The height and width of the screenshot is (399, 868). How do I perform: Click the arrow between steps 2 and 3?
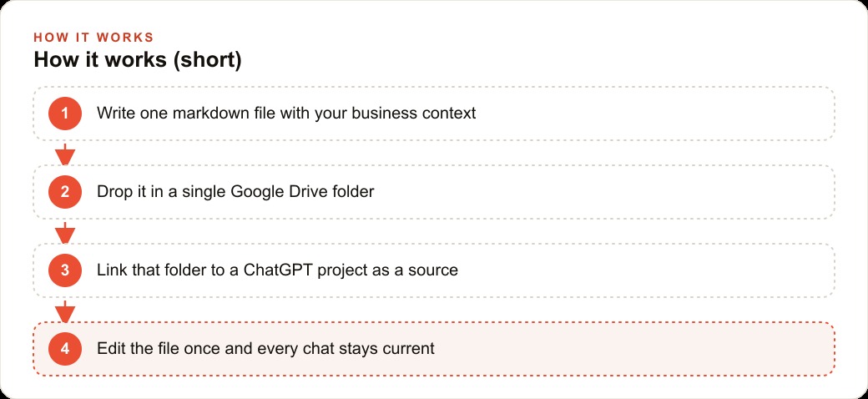tap(65, 233)
